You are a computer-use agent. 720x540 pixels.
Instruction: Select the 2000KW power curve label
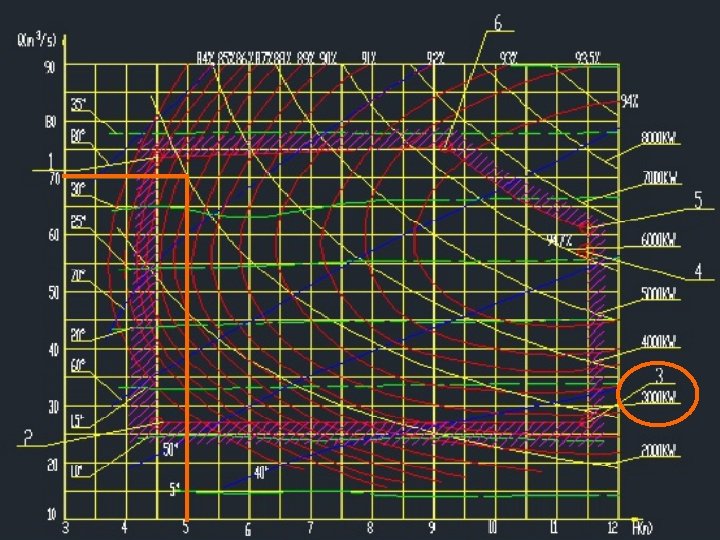pyautogui.click(x=658, y=450)
